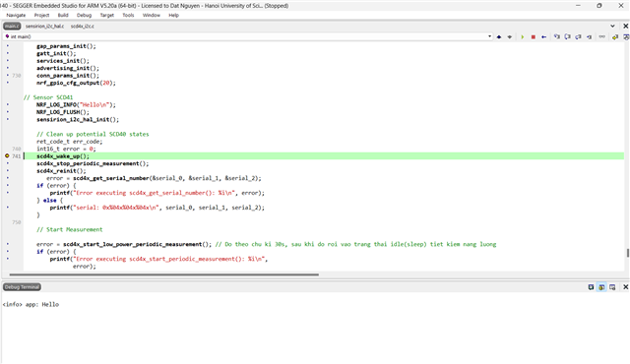Set breakpoint at scd4x_start_low_power_periodic_measurement line
This screenshot has width=630, height=364.
click(7, 244)
